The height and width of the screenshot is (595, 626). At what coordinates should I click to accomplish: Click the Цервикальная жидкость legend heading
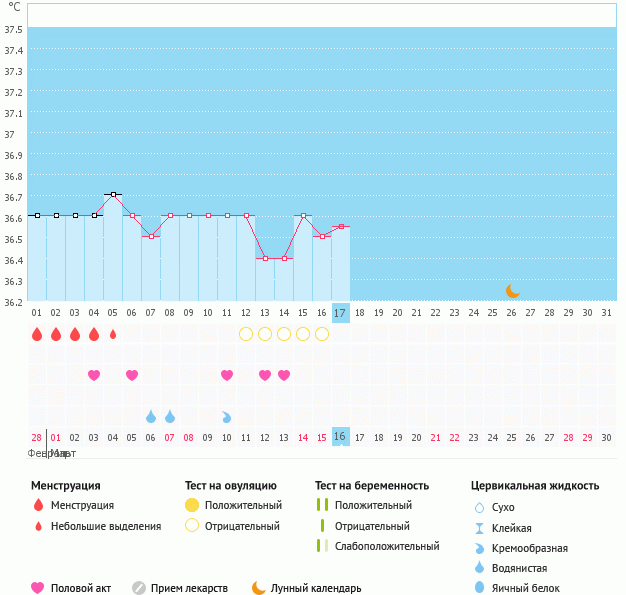coord(535,486)
